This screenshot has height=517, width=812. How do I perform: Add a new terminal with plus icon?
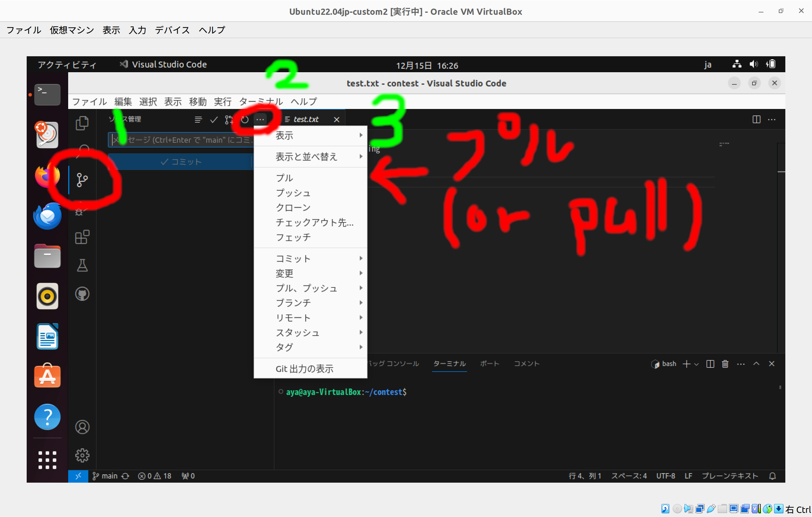coord(687,364)
